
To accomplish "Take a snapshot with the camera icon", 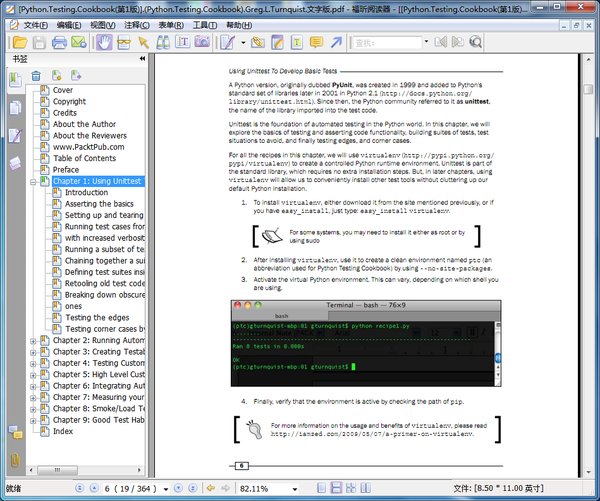I will (x=202, y=41).
